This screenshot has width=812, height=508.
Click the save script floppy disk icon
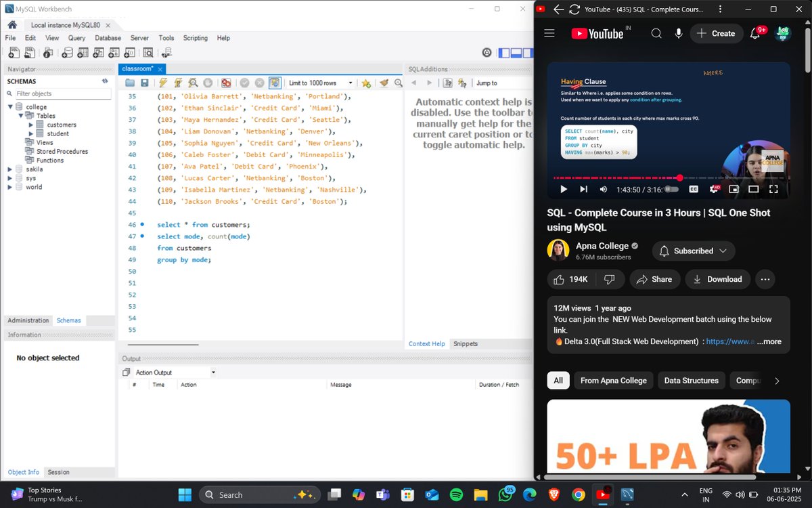[x=145, y=83]
